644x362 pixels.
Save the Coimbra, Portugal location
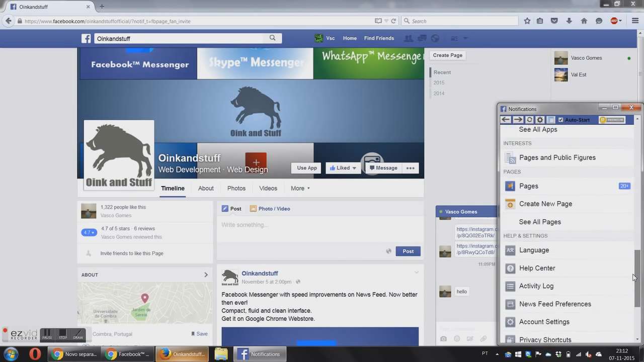[x=199, y=334]
